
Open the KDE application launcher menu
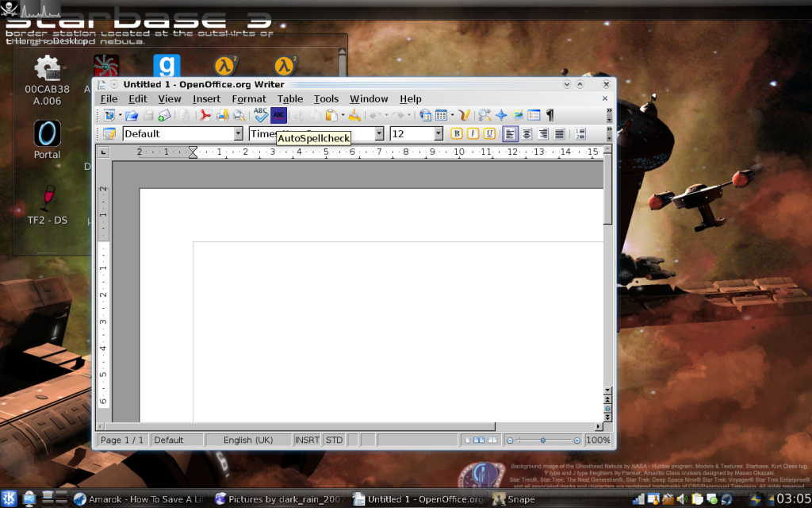point(10,498)
